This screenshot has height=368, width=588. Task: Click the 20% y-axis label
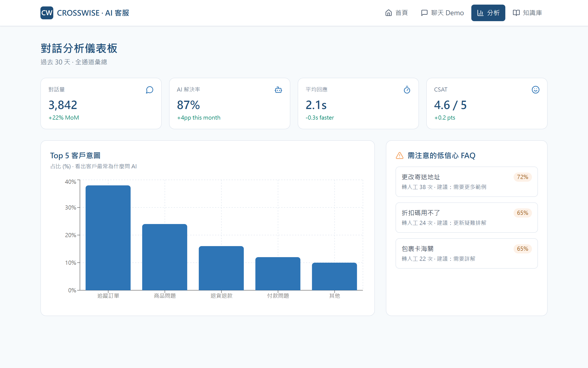[71, 235]
